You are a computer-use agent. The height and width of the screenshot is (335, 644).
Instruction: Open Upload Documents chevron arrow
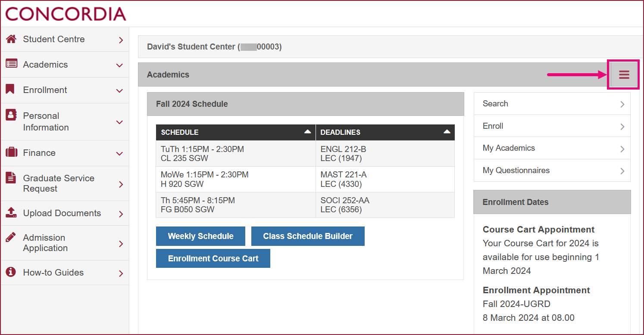[x=121, y=214]
